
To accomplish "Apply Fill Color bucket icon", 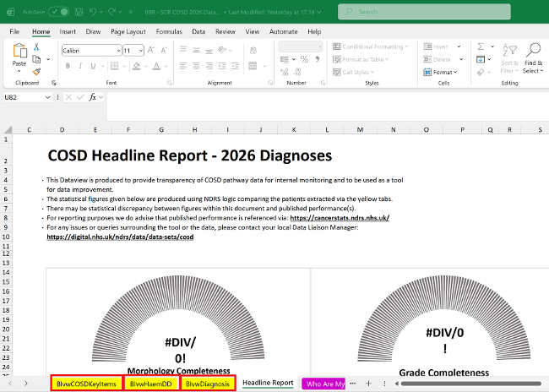I will pos(137,66).
